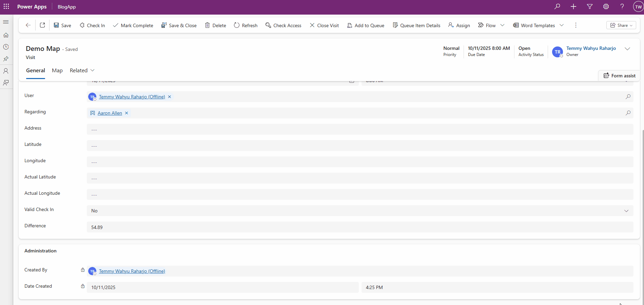The image size is (644, 305).
Task: Click Word Templates command
Action: pos(534,25)
